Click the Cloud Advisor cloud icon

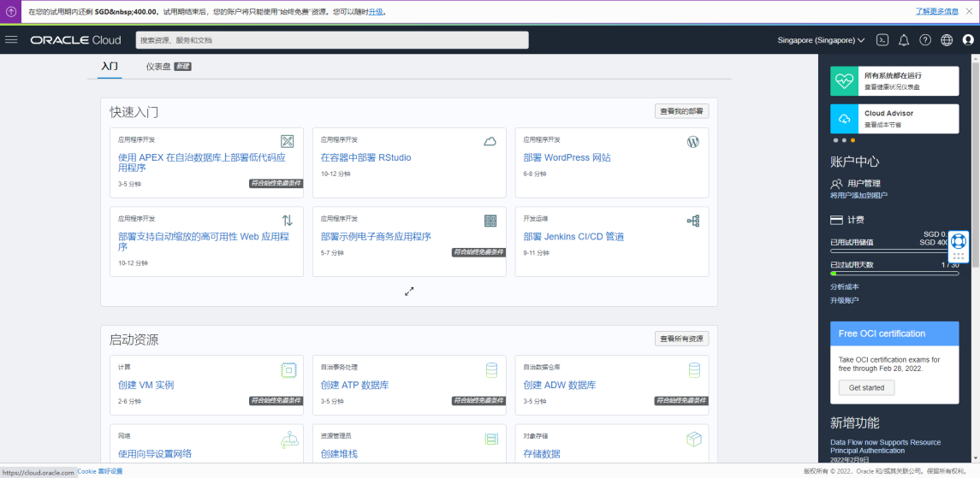[844, 119]
